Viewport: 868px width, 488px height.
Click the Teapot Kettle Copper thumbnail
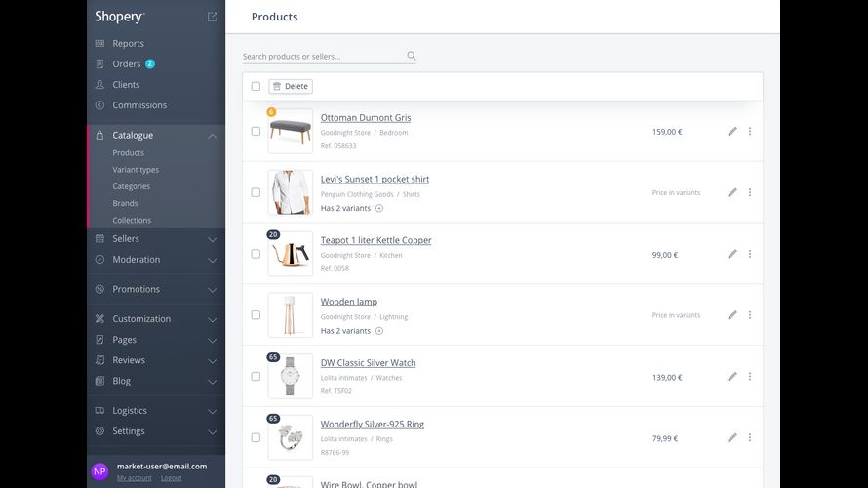pyautogui.click(x=290, y=254)
